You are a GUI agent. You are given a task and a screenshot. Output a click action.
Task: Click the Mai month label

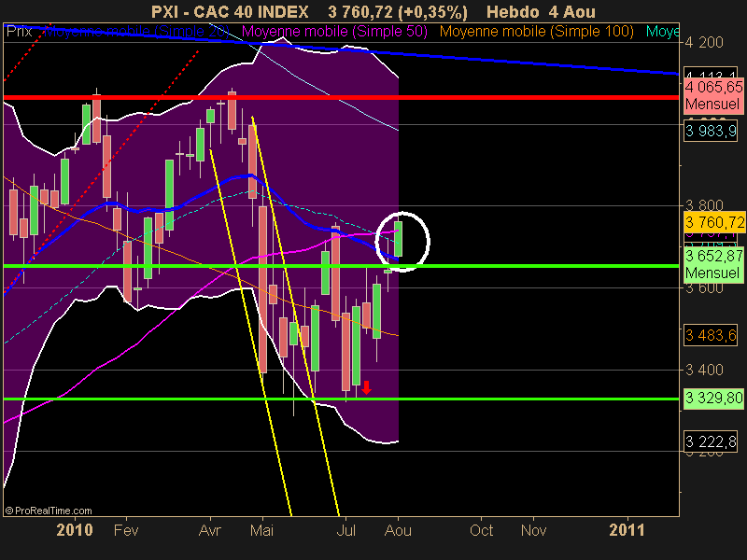pyautogui.click(x=262, y=530)
